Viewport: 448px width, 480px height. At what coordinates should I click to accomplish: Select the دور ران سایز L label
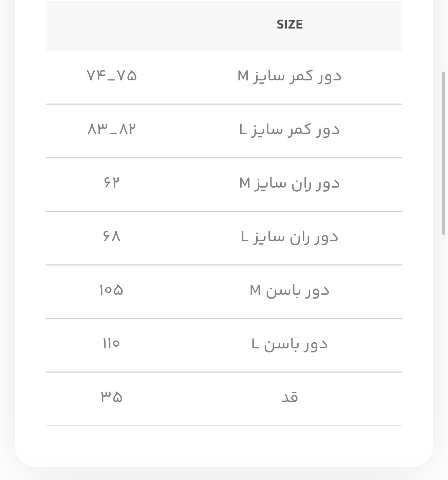290,237
